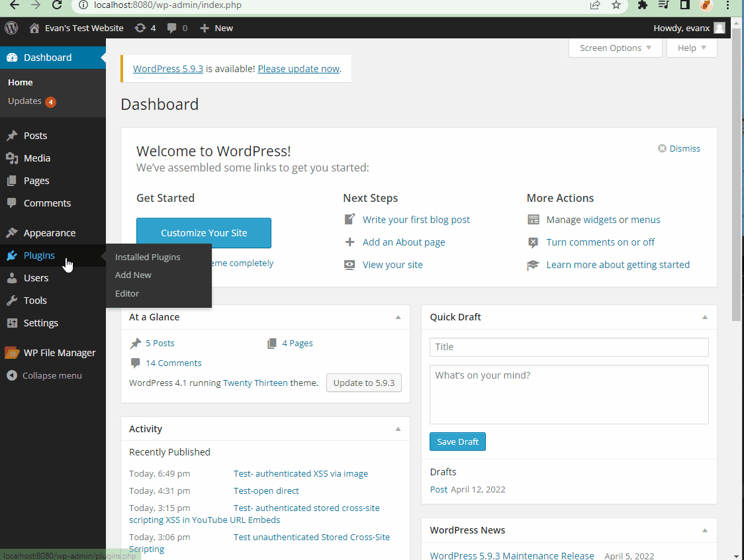
Task: Click the Quick Draft Title field
Action: (569, 347)
